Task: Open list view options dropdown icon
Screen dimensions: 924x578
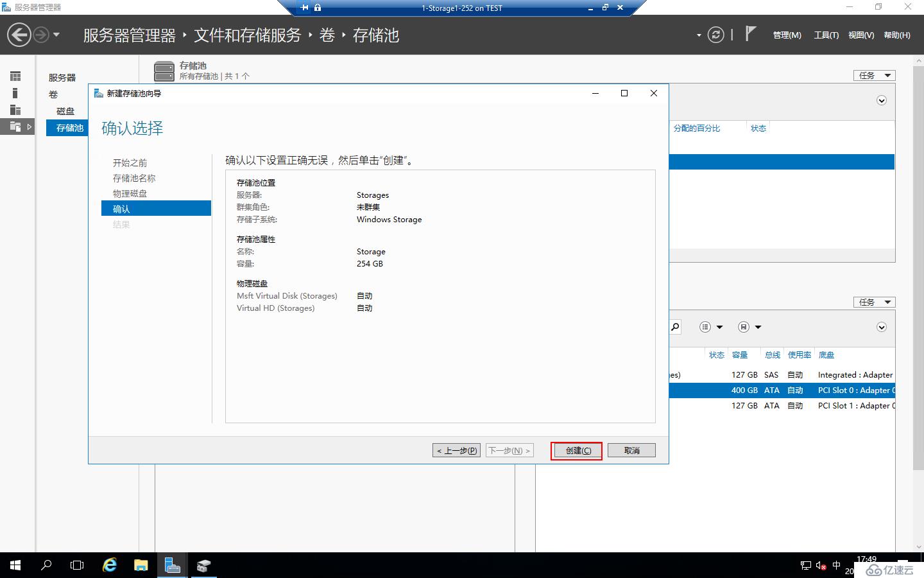Action: tap(711, 327)
